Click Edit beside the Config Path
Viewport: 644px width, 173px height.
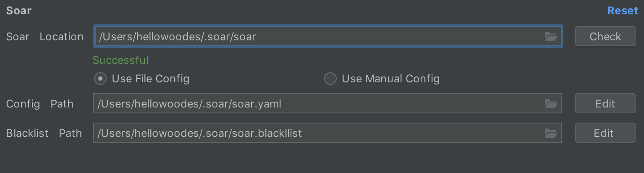pos(605,104)
